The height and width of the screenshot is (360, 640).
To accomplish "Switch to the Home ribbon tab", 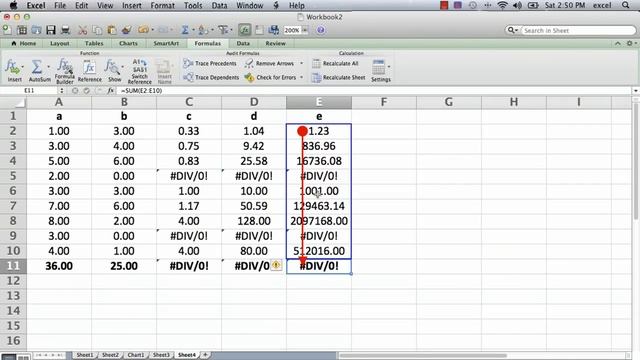I will [x=24, y=43].
